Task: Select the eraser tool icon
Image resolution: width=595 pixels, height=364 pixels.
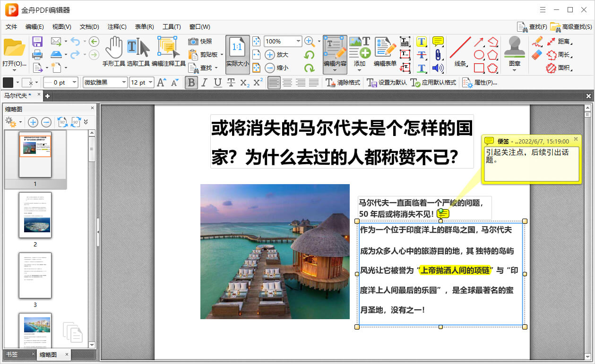Action: pyautogui.click(x=536, y=55)
